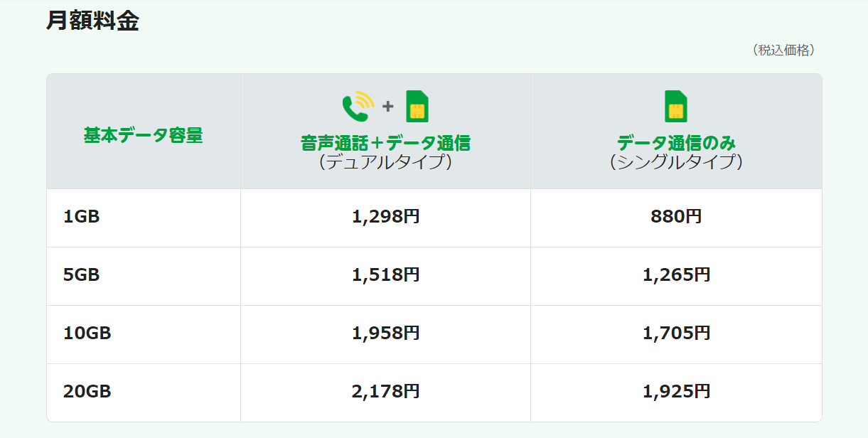
Task: Click the 1,298円 dual type price
Action: 385,217
